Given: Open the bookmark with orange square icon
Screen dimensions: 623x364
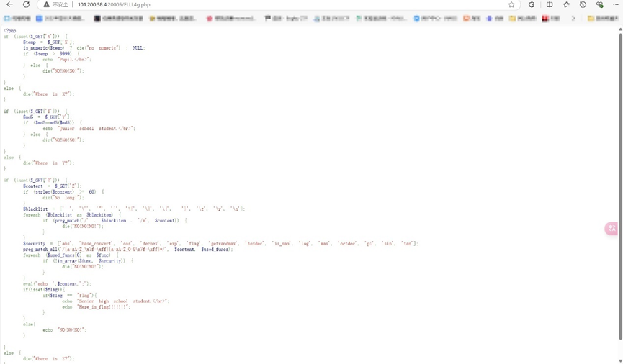Looking at the screenshot, I should tap(471, 18).
